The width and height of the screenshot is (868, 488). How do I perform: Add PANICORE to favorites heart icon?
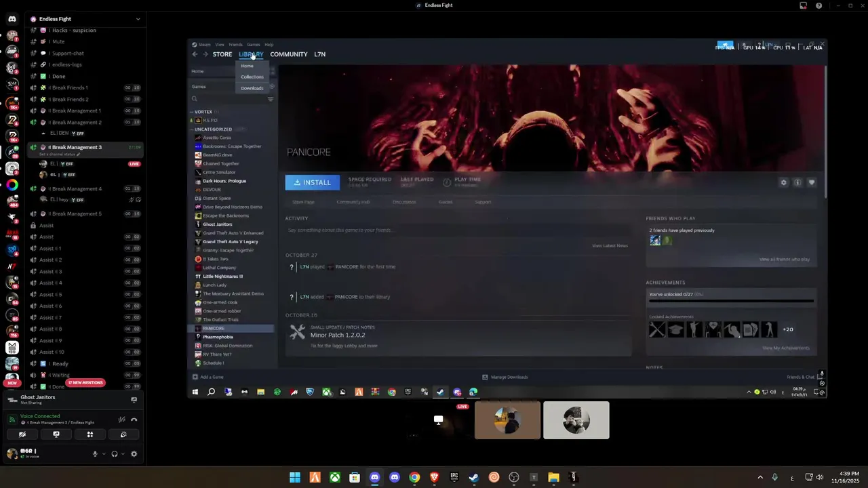point(811,182)
